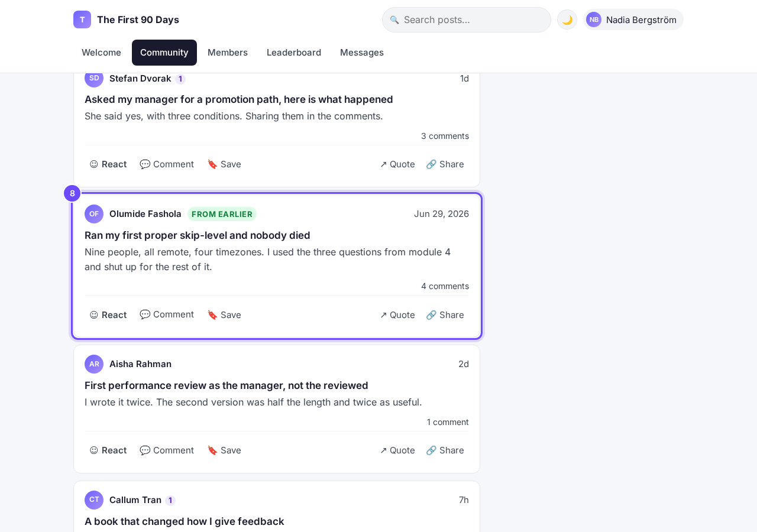Screen dimensions: 757x532
Task: React to Stefan Dvorak's promotion post
Action: pyautogui.click(x=108, y=164)
